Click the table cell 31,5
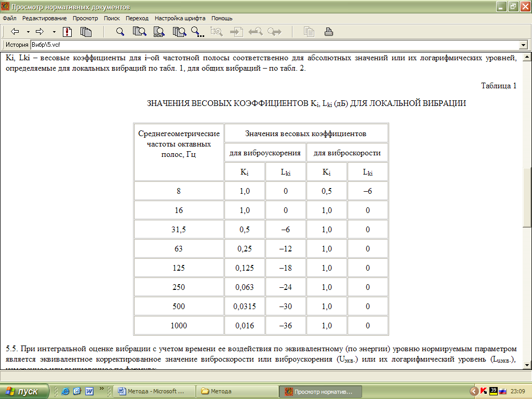The height and width of the screenshot is (399, 532). (x=179, y=230)
